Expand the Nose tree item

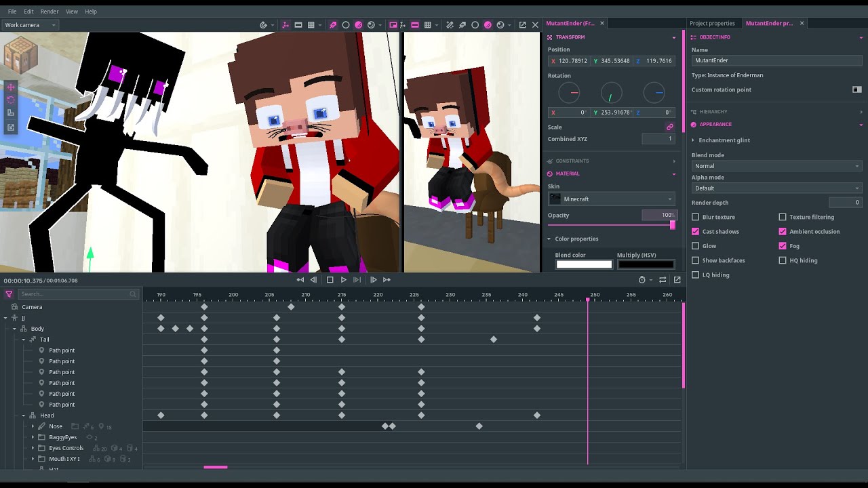[33, 426]
